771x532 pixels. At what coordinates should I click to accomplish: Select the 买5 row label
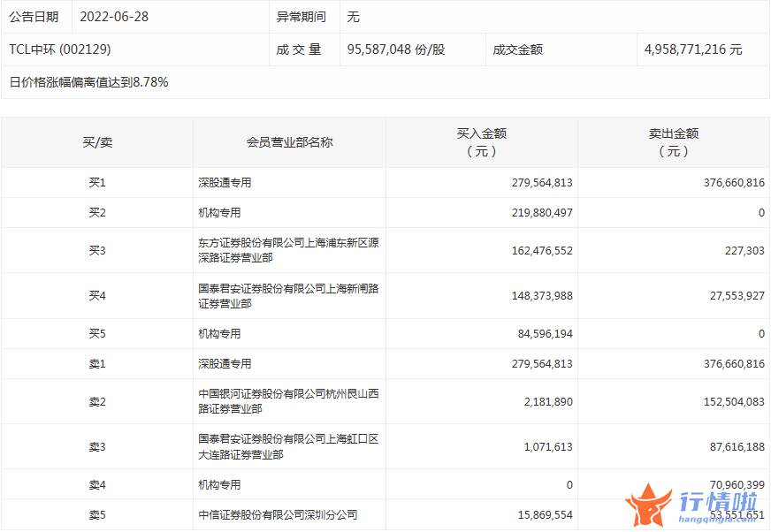(x=97, y=333)
